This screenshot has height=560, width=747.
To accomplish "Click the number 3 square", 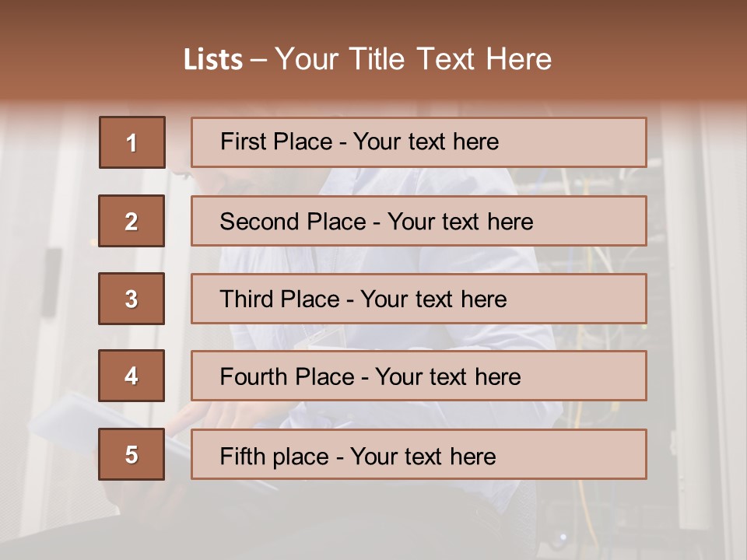I will click(x=132, y=299).
